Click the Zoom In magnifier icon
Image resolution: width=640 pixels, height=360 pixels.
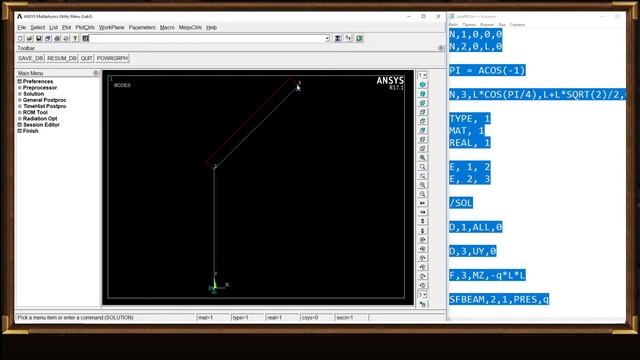(422, 185)
